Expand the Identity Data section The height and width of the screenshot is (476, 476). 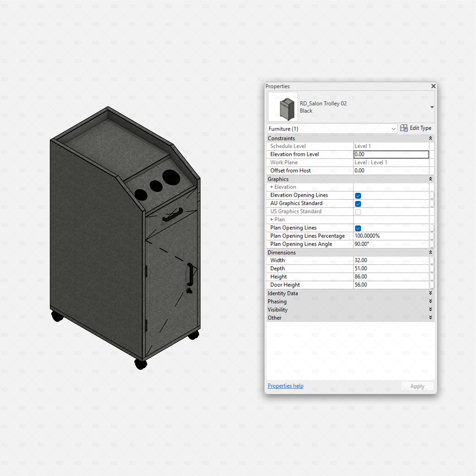(x=430, y=293)
